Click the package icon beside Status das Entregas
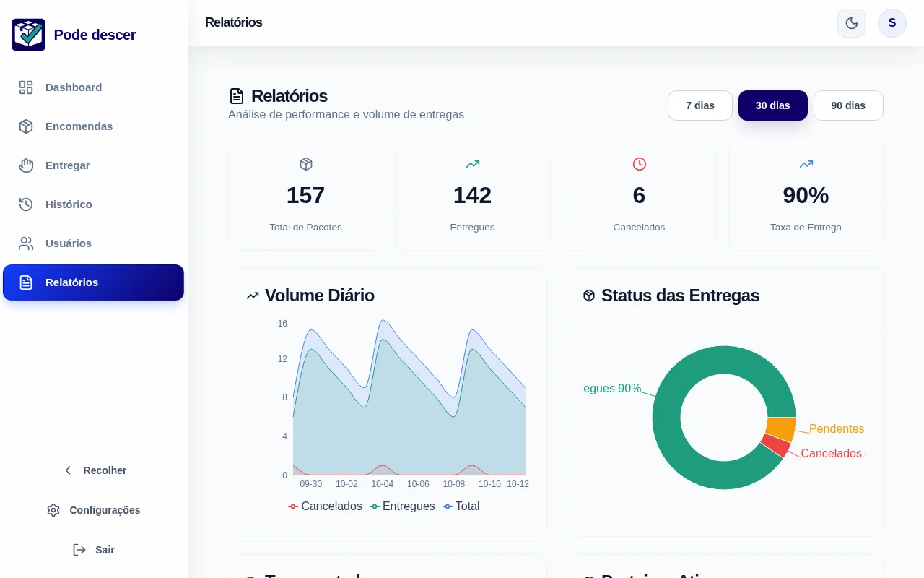924x578 pixels. (x=589, y=296)
